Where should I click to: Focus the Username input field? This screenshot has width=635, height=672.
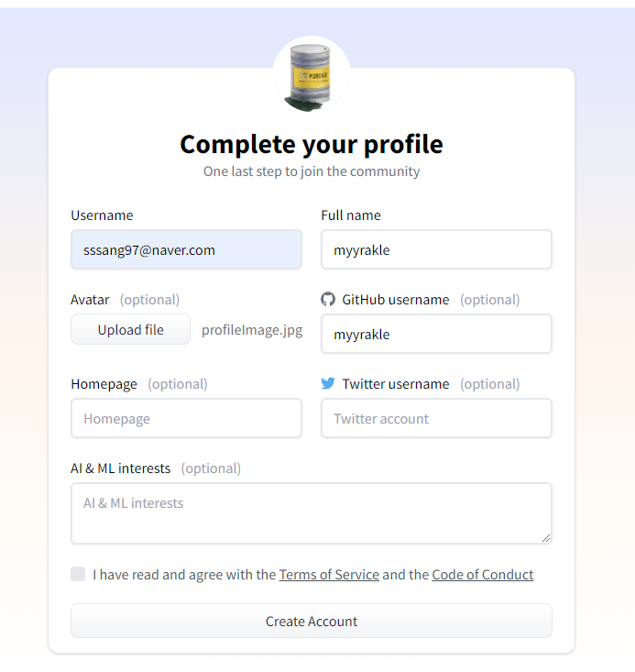coord(186,249)
